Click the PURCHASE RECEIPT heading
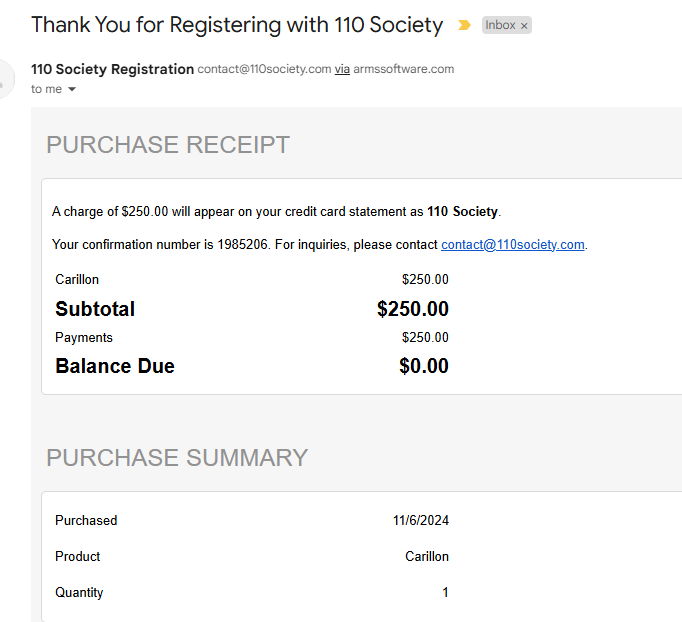The image size is (682, 622). pyautogui.click(x=168, y=145)
